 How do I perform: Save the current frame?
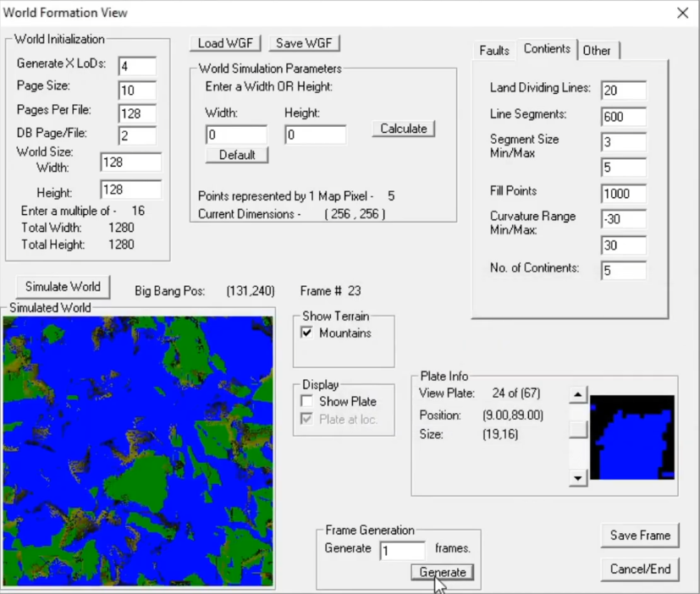(640, 535)
